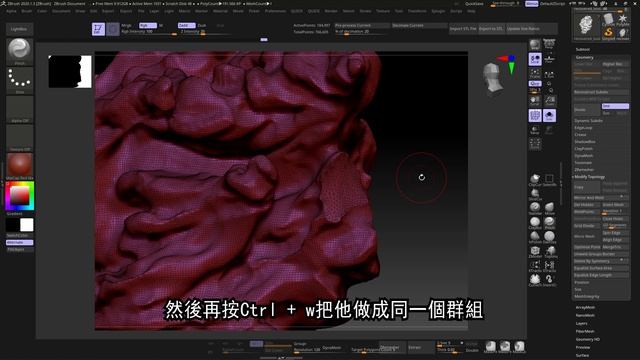Open the Document menu
Screen dimensions: 640x360
pyautogui.click(x=61, y=11)
